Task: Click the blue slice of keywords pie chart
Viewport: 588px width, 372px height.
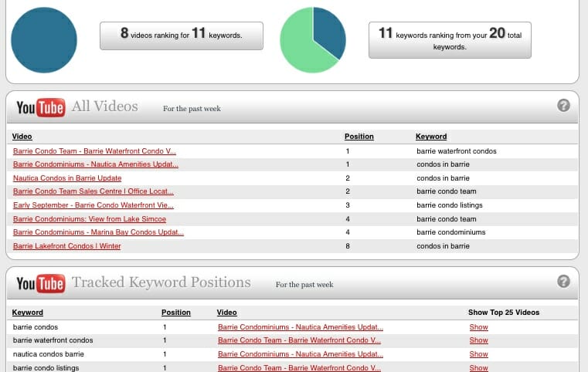Action: point(328,30)
